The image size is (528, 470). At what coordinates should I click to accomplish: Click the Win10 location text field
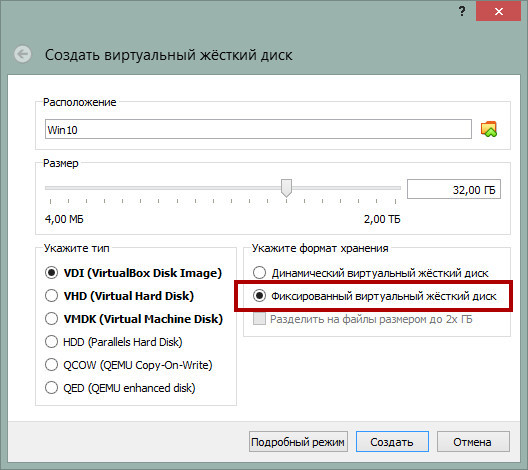258,129
